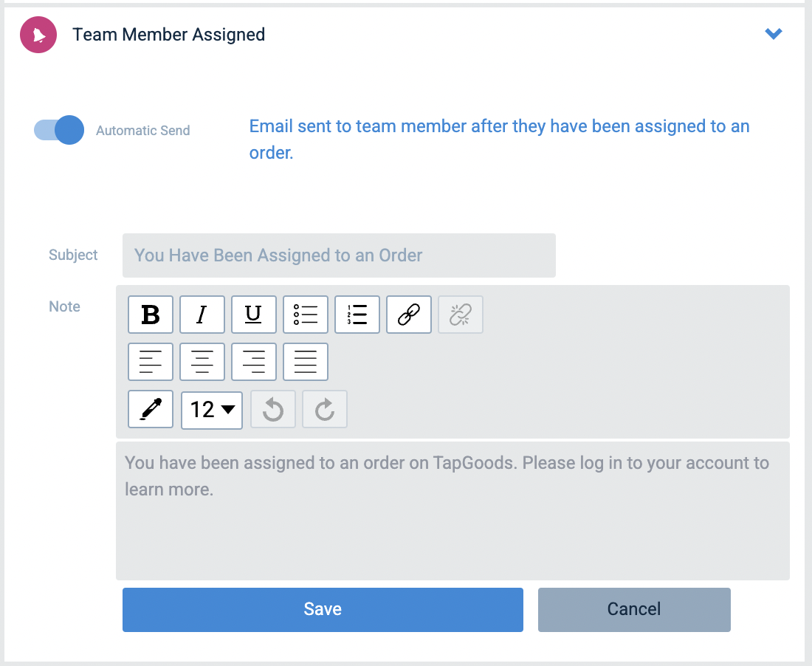Underline the selected note text
Image resolution: width=812 pixels, height=666 pixels.
point(254,315)
